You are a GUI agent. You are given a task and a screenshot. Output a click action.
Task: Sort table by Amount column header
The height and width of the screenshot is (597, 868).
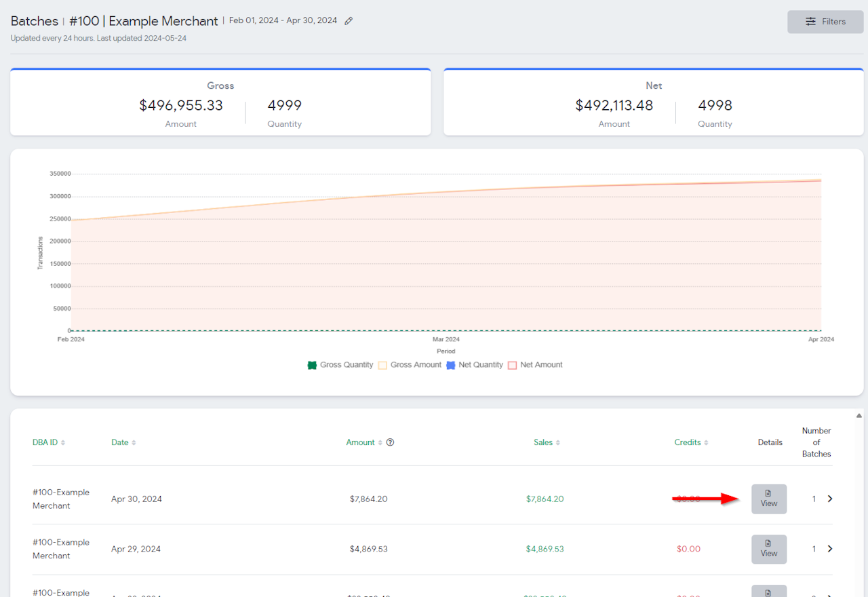(364, 442)
